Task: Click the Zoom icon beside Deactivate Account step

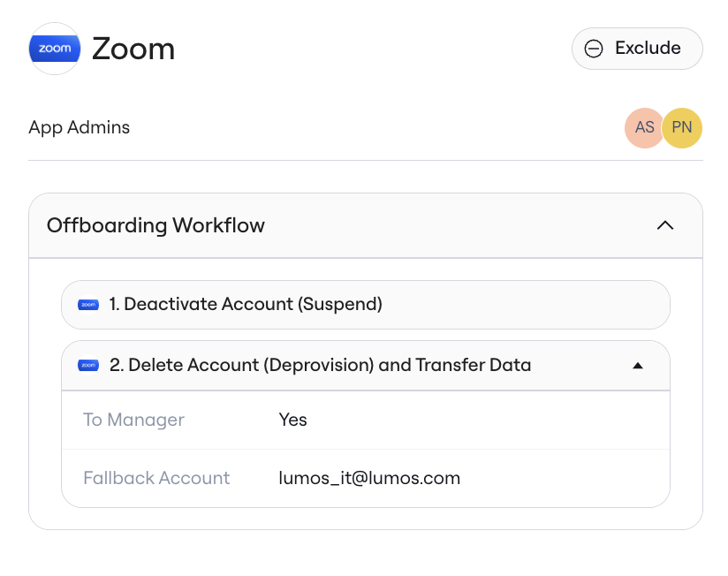Action: pos(88,305)
